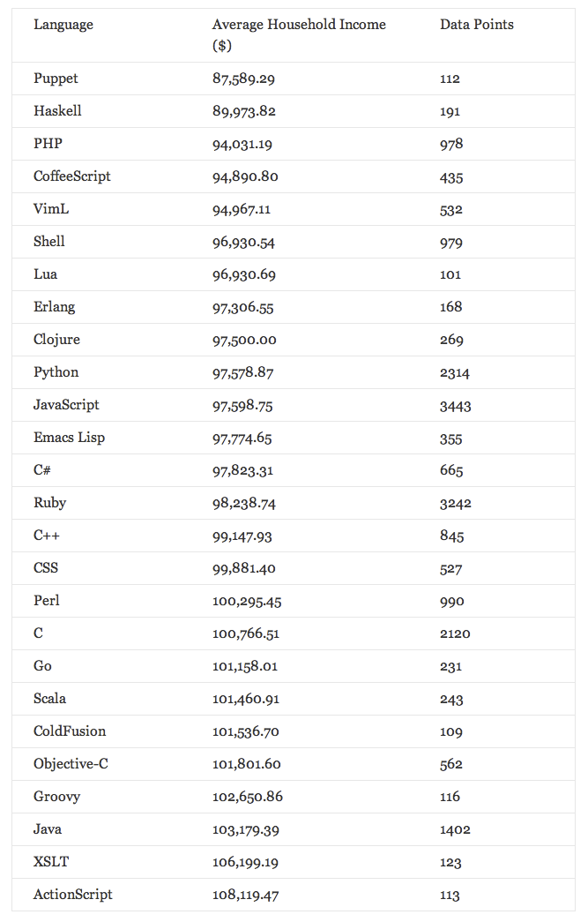Click the Language column header
The image size is (588, 922).
click(63, 25)
